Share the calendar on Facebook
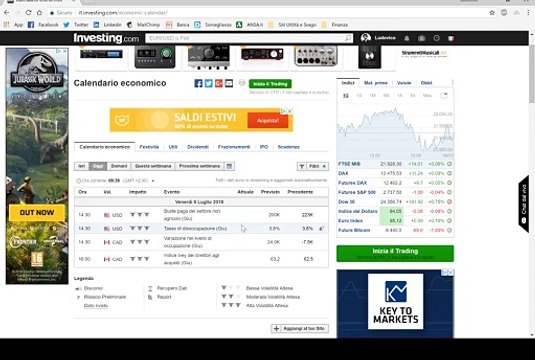Image resolution: width=535 pixels, height=360 pixels. point(198,83)
